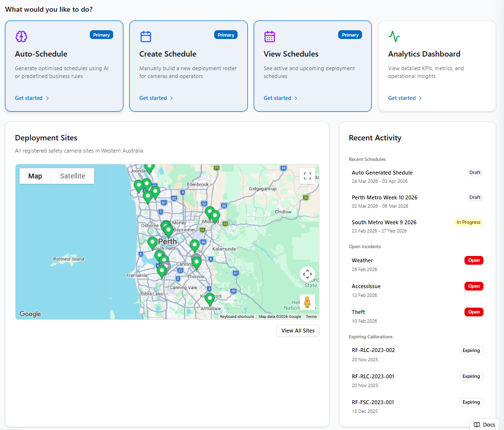Click the Perth city label on map
Viewport: 504px width, 430px height.
(x=167, y=241)
